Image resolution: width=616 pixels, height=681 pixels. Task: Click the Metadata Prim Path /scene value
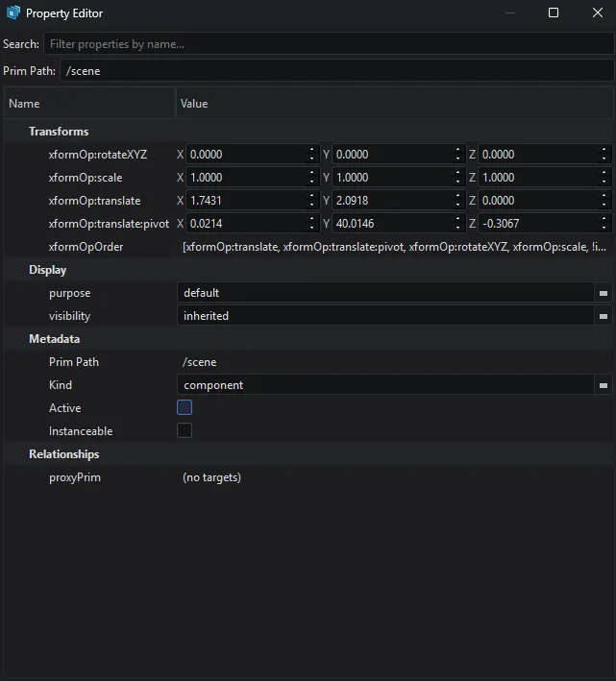point(199,362)
